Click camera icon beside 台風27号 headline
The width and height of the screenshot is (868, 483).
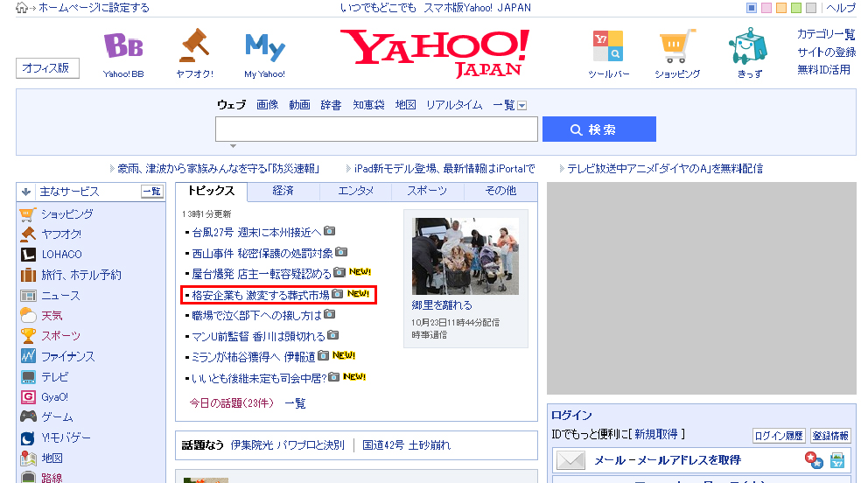click(329, 231)
